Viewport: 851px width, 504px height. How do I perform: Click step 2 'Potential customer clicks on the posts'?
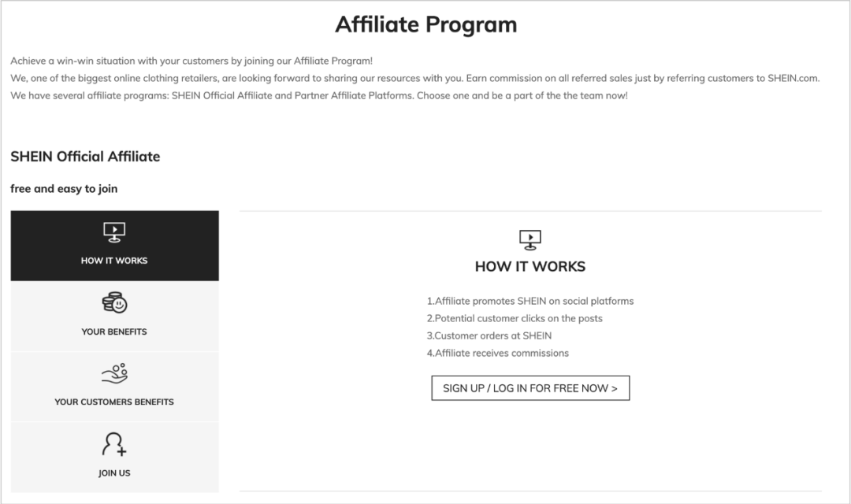tap(515, 318)
